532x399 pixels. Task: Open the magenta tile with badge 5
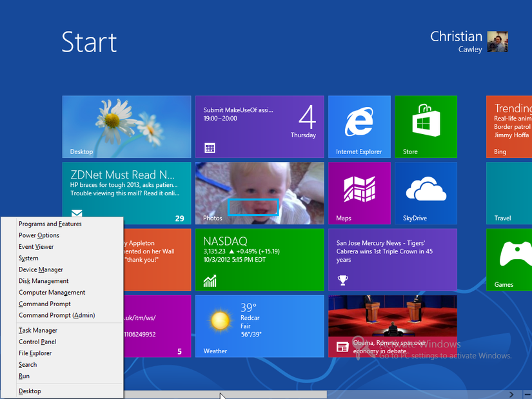coord(157,326)
